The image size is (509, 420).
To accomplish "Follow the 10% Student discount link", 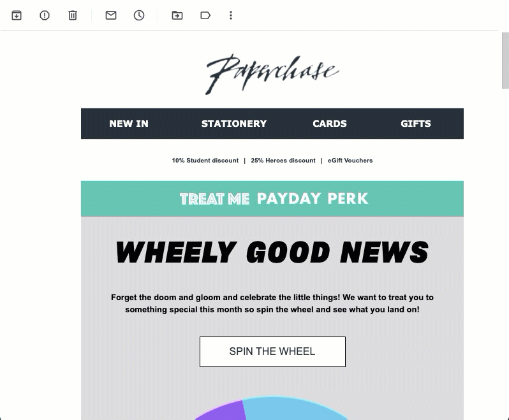I will [205, 161].
